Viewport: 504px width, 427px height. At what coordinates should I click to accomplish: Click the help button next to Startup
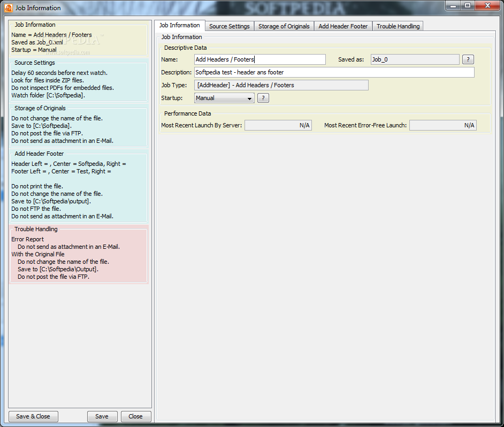point(263,98)
